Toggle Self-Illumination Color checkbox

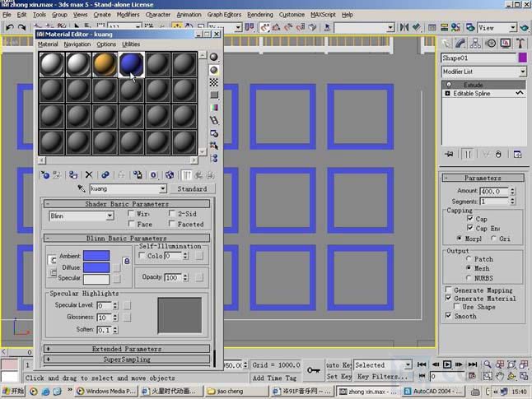[x=142, y=255]
